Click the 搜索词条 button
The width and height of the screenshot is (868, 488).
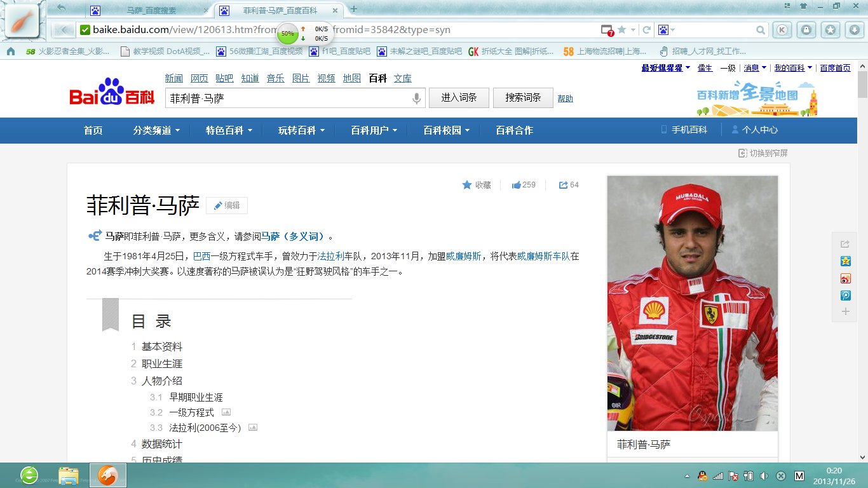point(523,98)
